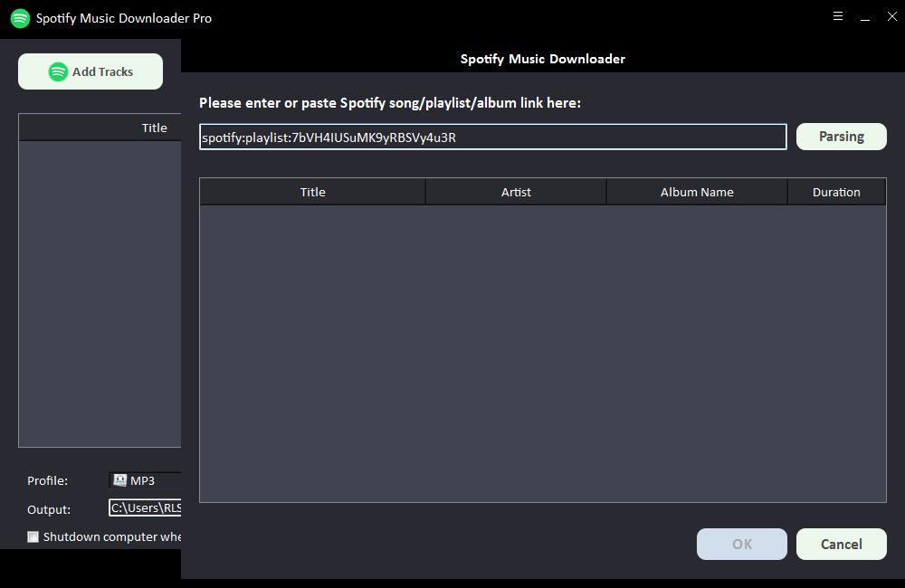Sort by the Duration column header
The width and height of the screenshot is (905, 588).
click(836, 192)
